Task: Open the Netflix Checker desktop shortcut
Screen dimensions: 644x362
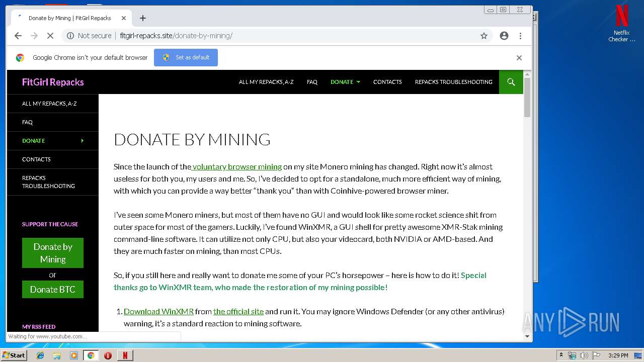Action: point(622,24)
